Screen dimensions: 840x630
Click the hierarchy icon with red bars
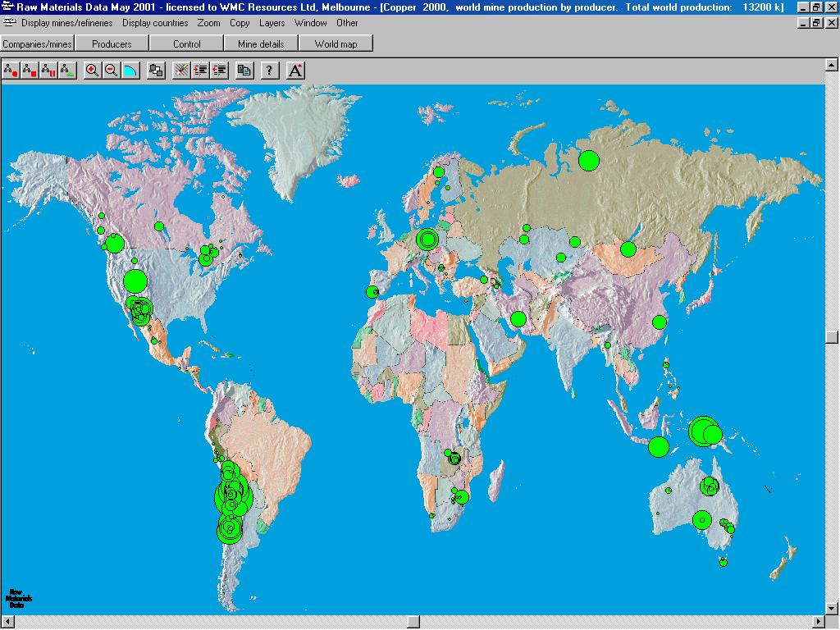point(48,71)
